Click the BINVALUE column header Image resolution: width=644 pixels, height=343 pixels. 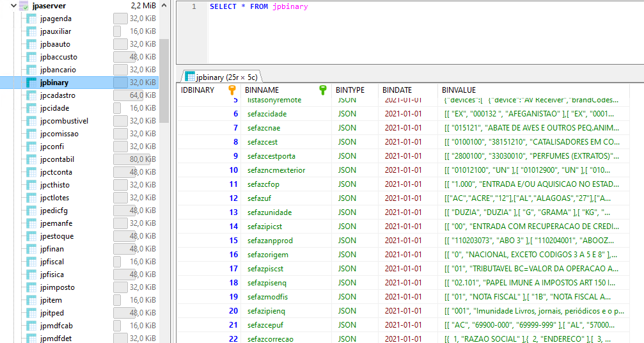tap(459, 90)
